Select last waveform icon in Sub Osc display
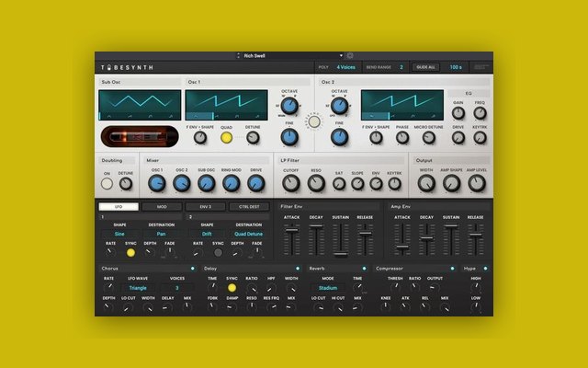The width and height of the screenshot is (588, 368). 171,117
